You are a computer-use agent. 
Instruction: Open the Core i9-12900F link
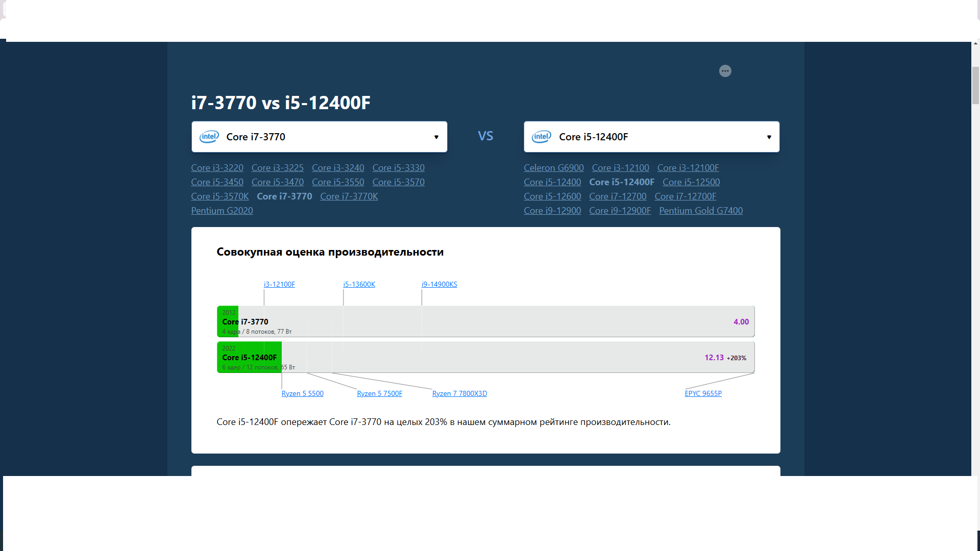click(620, 211)
